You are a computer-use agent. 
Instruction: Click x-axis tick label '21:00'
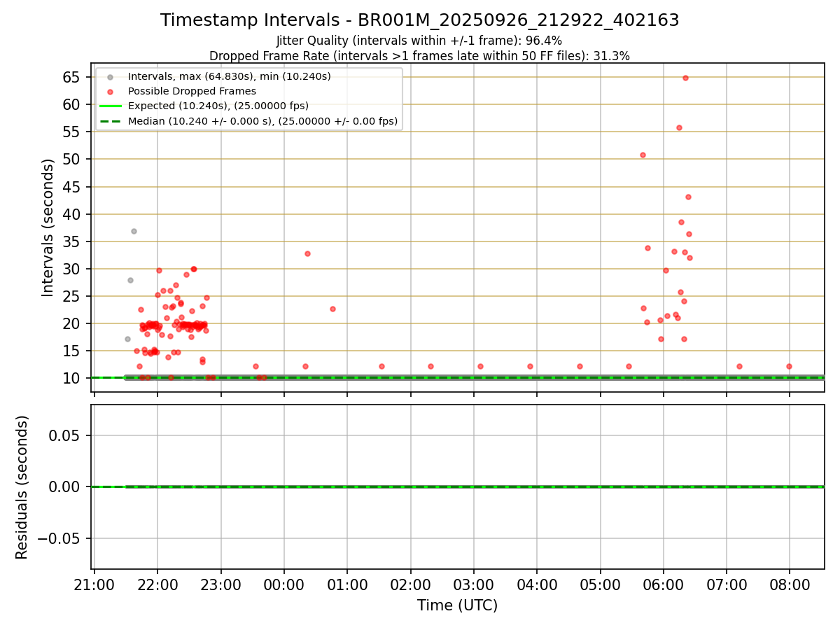(x=94, y=584)
